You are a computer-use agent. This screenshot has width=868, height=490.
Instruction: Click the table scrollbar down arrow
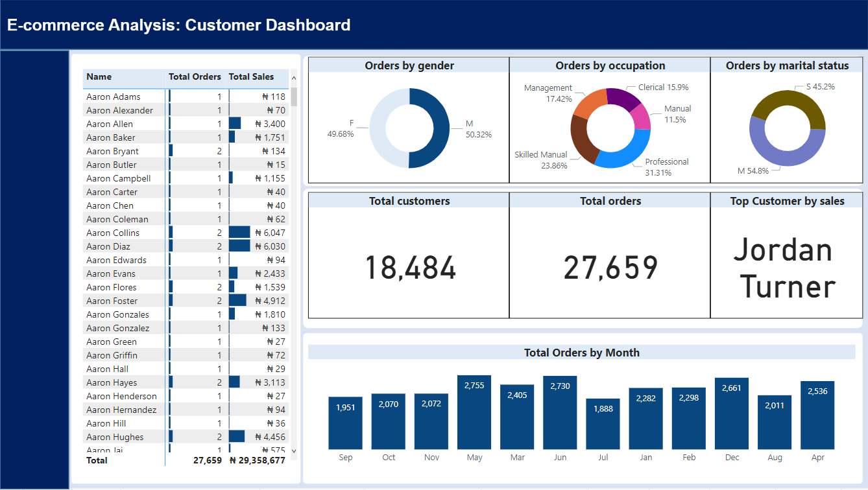(294, 450)
